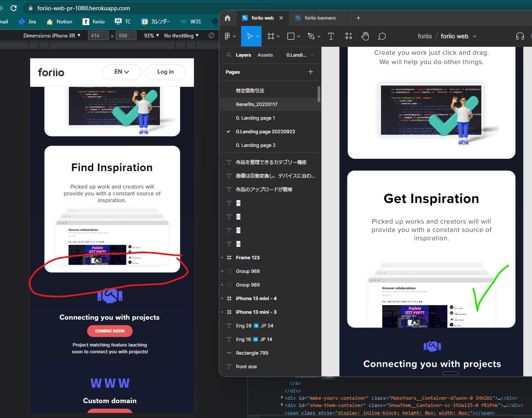Select the Benefits_20220117 page
532x418 pixels.
click(256, 104)
